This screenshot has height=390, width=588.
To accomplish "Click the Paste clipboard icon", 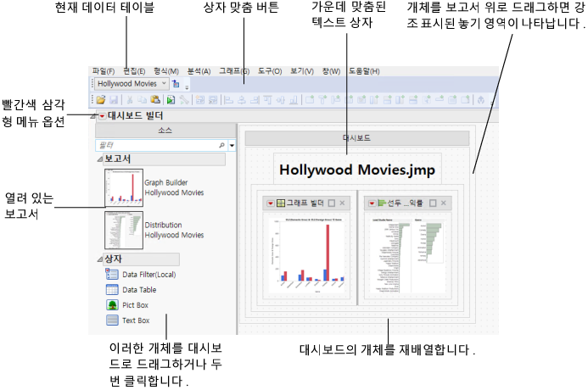I will click(x=155, y=100).
